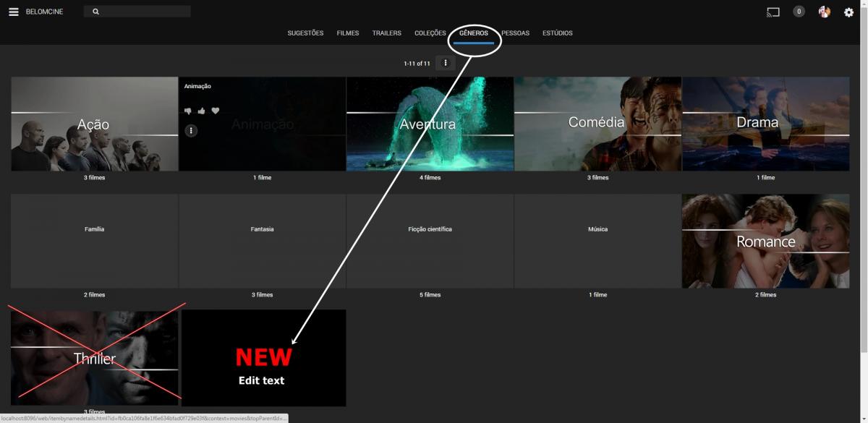
Task: Click the Animação title text on card
Action: point(197,86)
